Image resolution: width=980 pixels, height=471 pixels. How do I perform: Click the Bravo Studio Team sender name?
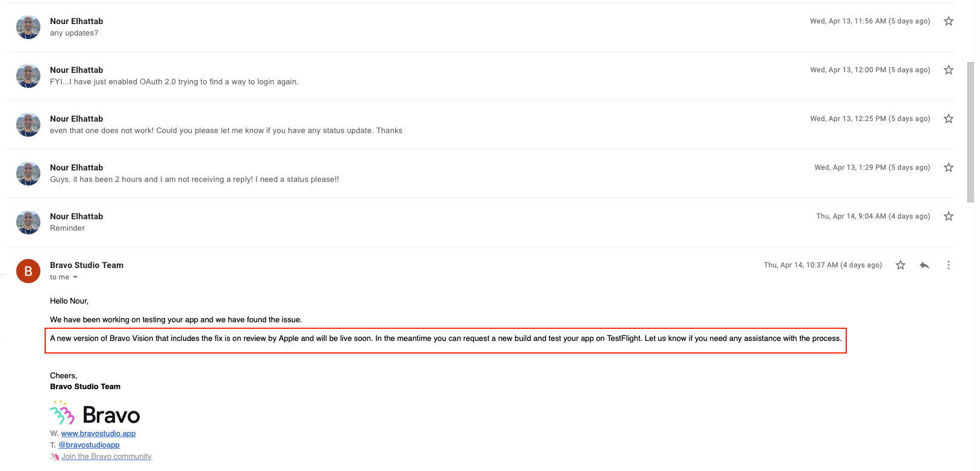[x=87, y=265]
